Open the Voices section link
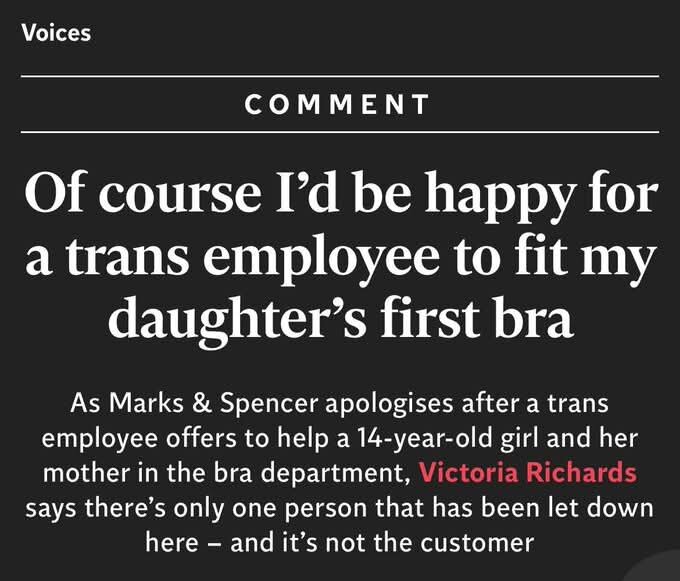The width and height of the screenshot is (680, 581). tap(56, 32)
